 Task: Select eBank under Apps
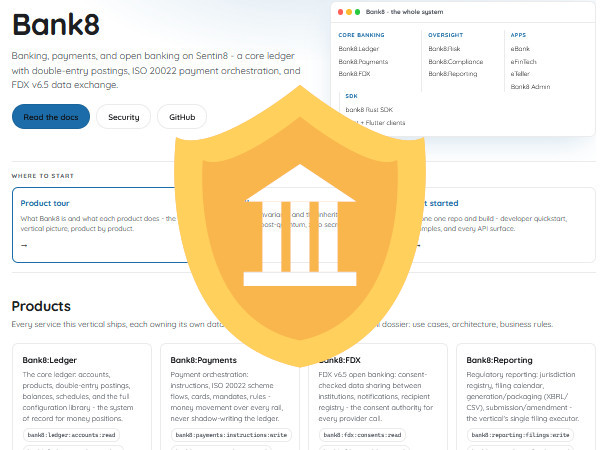coord(520,49)
